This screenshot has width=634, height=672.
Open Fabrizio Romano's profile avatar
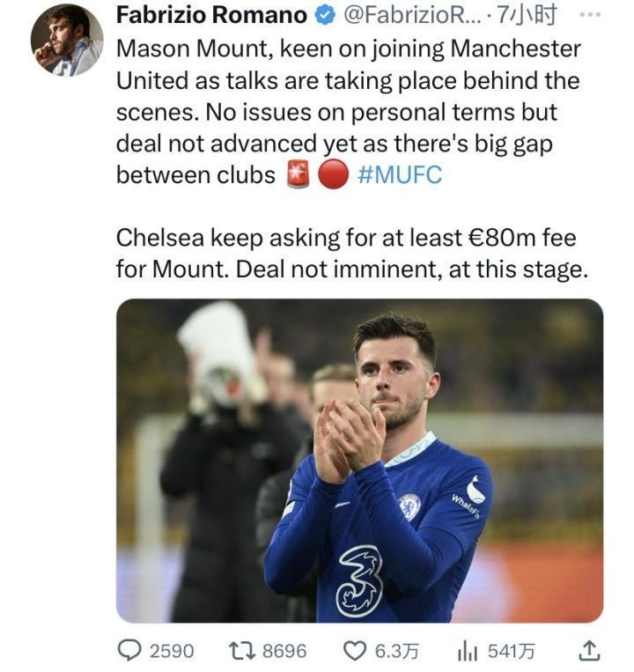pos(67,40)
